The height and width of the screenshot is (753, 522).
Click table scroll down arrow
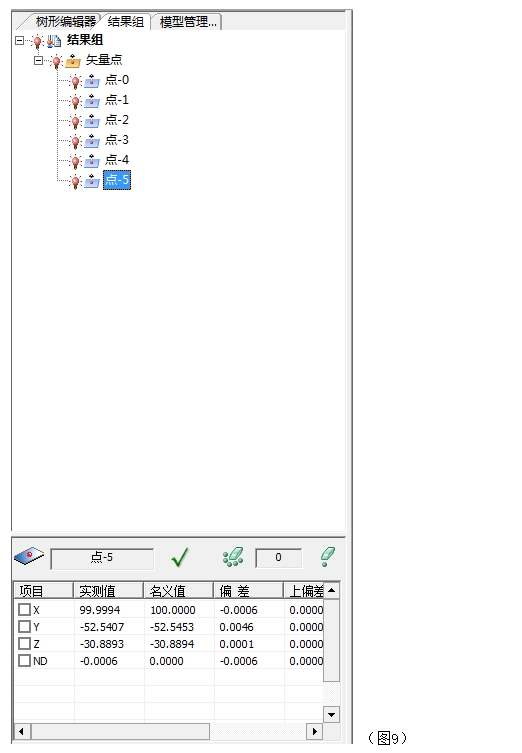331,715
